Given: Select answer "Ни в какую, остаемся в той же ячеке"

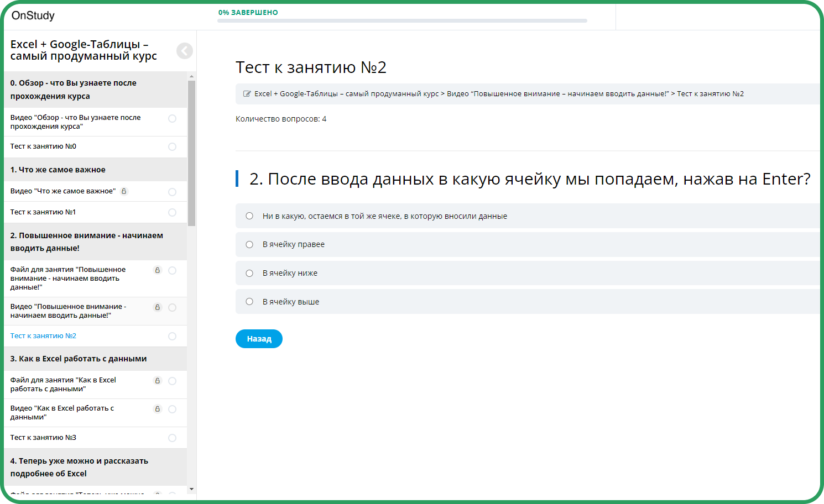Looking at the screenshot, I should tap(249, 216).
